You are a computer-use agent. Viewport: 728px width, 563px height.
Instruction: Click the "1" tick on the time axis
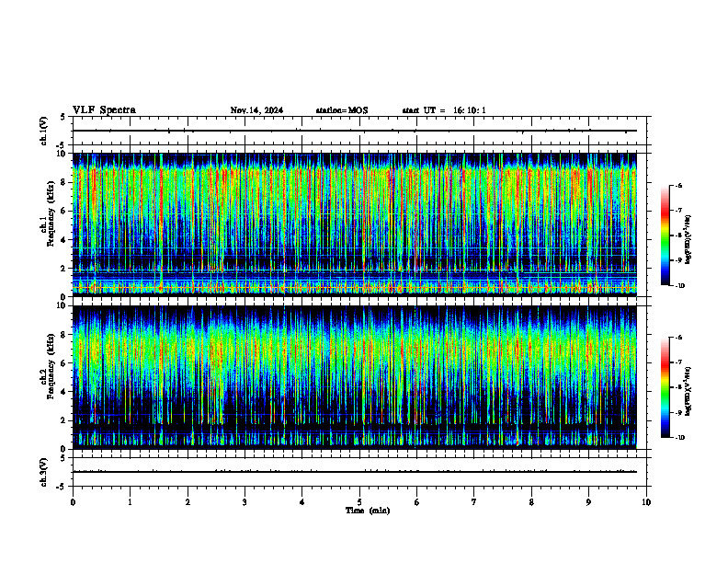(x=130, y=502)
